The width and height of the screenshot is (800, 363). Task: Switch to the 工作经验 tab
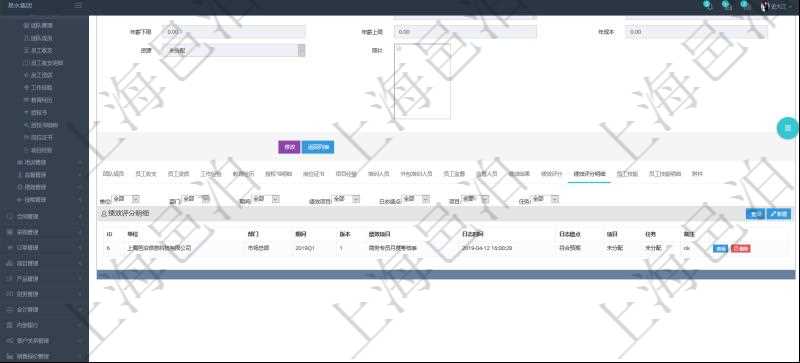(x=211, y=174)
